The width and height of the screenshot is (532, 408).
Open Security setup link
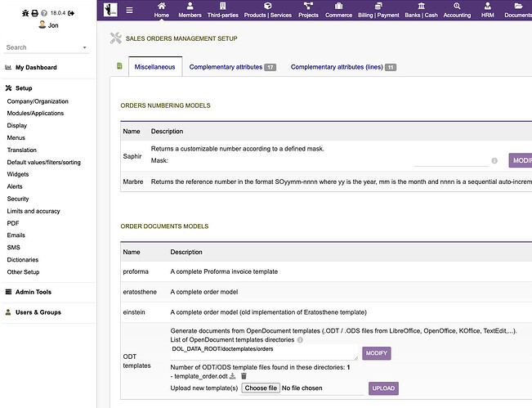18,199
